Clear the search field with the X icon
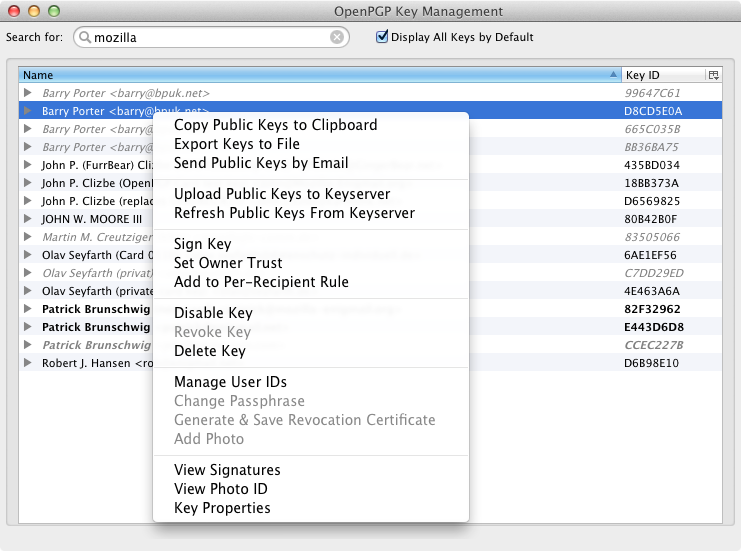 tap(337, 38)
